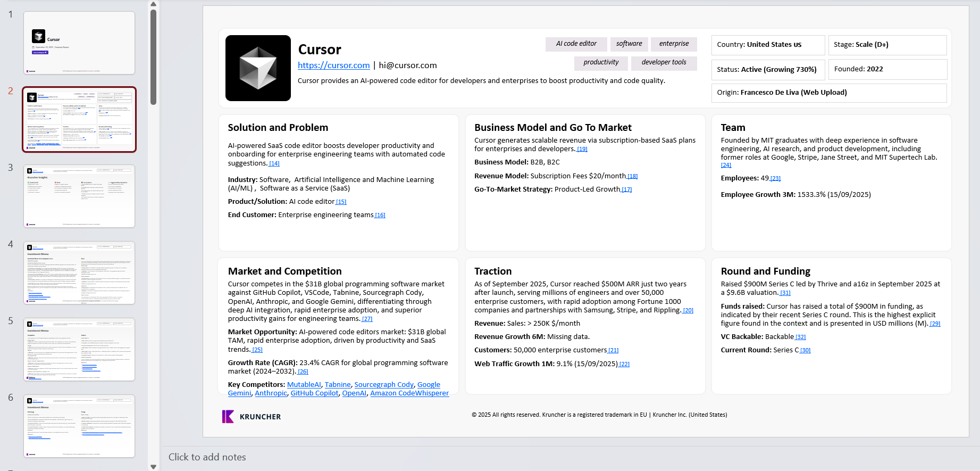Click the thumbnail pane scroll up arrow

pos(153,4)
